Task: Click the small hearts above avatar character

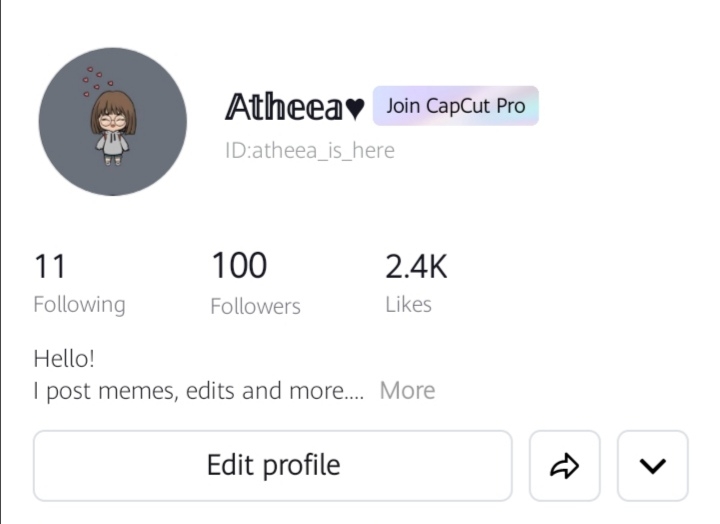Action: coord(97,81)
